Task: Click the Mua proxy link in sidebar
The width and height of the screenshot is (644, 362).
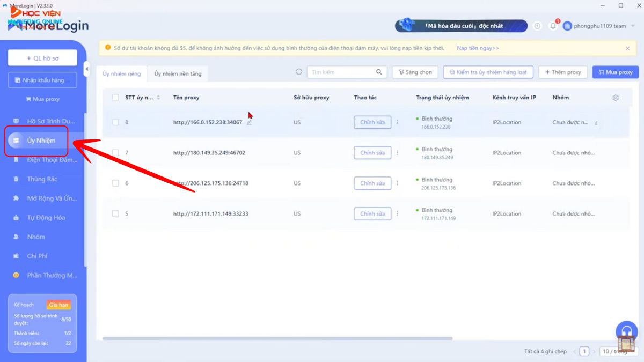Action: (x=42, y=99)
